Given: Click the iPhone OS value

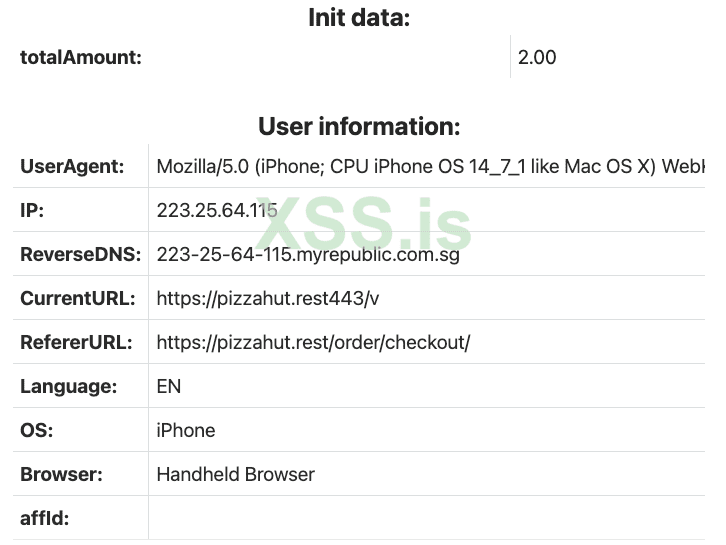Looking at the screenshot, I should [x=186, y=430].
